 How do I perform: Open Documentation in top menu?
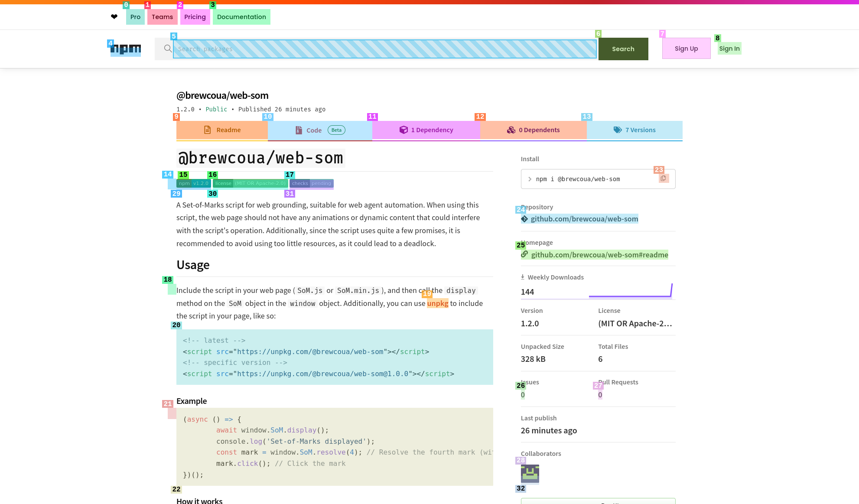coord(241,17)
